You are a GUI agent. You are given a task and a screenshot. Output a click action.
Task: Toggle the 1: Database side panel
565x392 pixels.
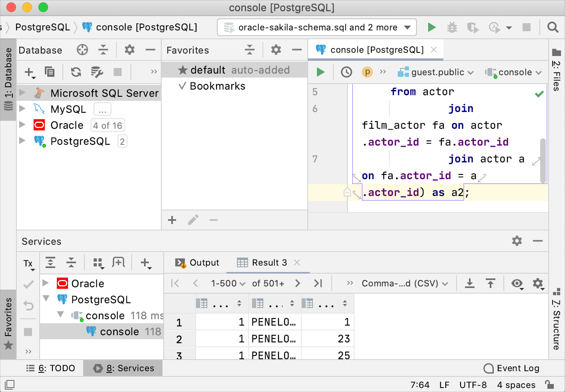point(8,79)
